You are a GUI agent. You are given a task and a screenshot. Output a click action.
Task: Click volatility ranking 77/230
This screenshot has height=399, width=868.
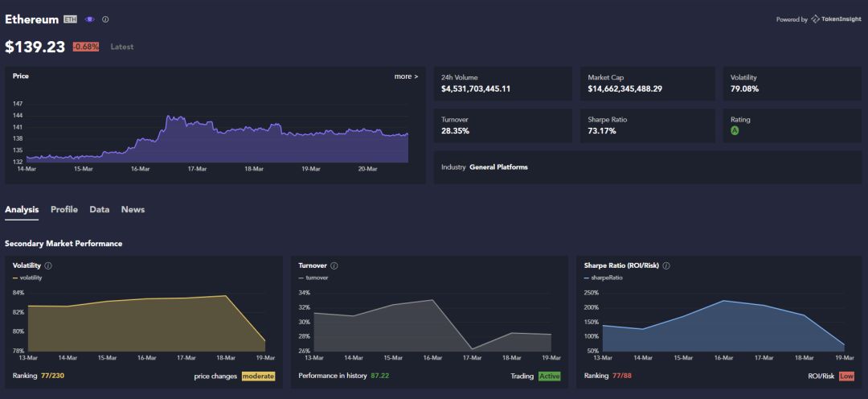53,376
